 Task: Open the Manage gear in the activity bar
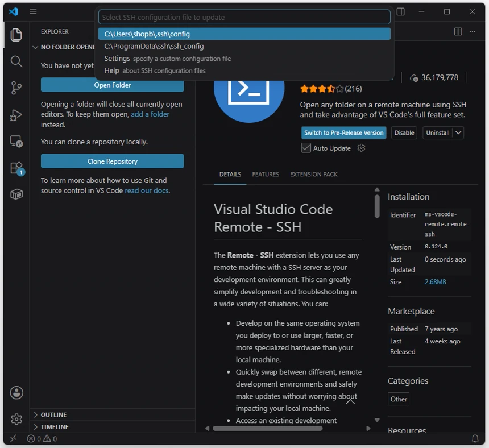click(x=16, y=419)
